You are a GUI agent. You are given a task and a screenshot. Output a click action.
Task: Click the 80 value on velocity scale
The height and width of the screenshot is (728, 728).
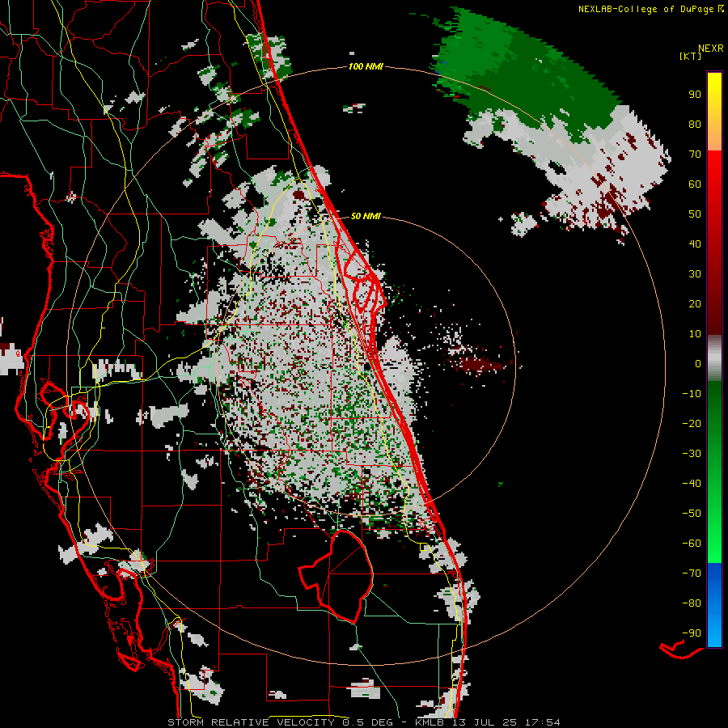[695, 125]
